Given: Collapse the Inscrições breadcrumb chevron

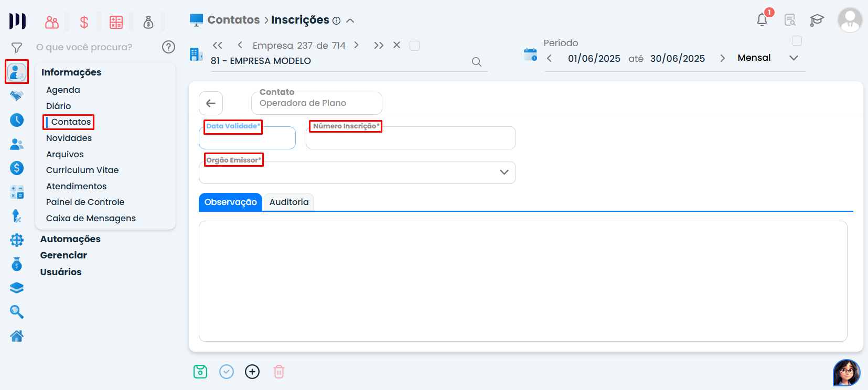Looking at the screenshot, I should 350,21.
